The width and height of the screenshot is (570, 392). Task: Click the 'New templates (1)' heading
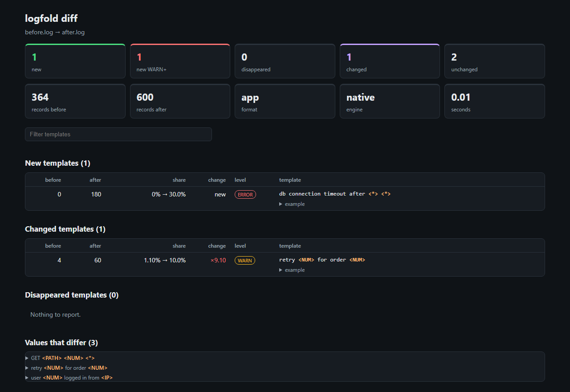point(58,163)
